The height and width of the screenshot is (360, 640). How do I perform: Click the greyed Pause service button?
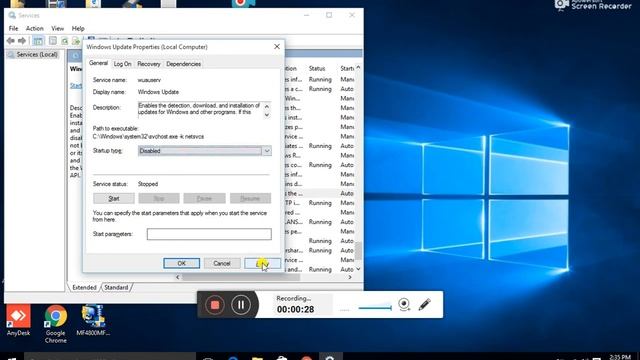point(204,198)
